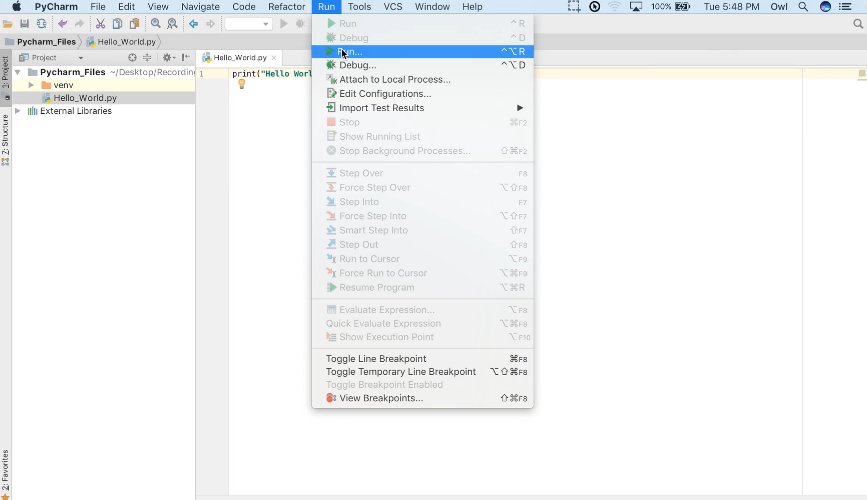Click the Back navigation arrow
Viewport: 867px width, 500px height.
(x=194, y=24)
